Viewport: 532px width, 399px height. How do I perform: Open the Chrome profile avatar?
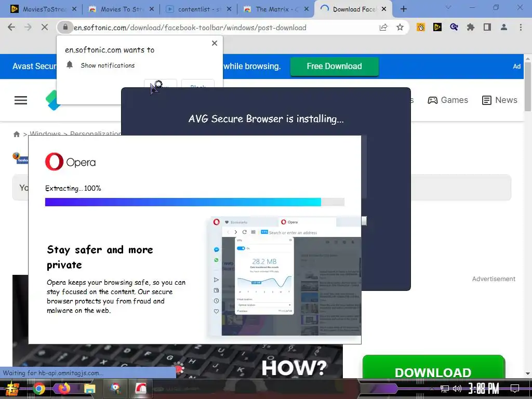click(504, 28)
